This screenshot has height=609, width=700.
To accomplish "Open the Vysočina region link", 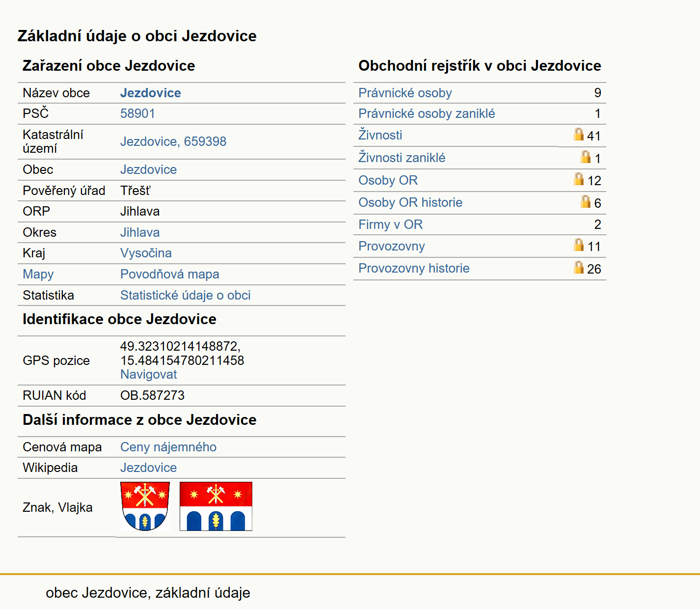I will pyautogui.click(x=146, y=253).
